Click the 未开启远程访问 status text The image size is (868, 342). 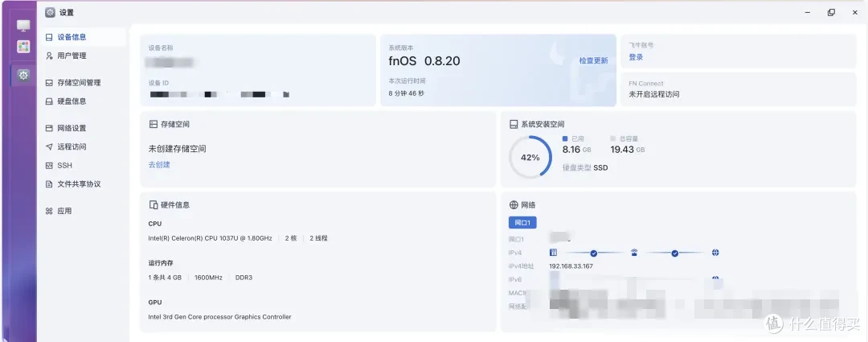coord(653,94)
